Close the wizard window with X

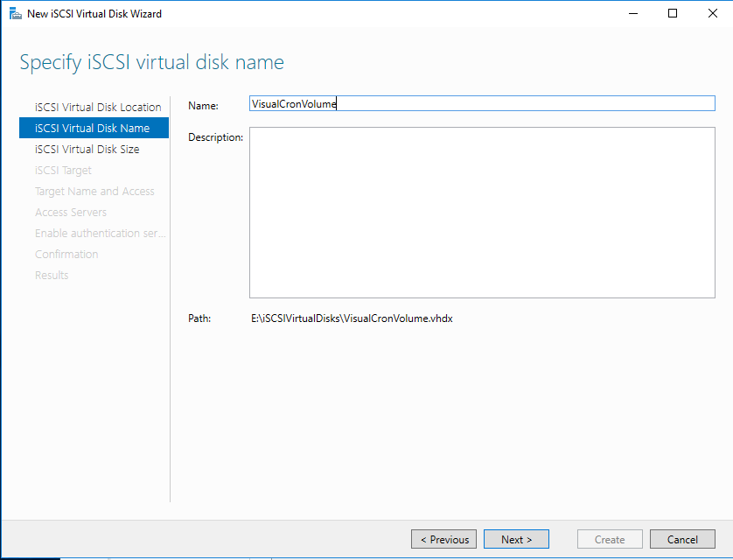click(712, 14)
